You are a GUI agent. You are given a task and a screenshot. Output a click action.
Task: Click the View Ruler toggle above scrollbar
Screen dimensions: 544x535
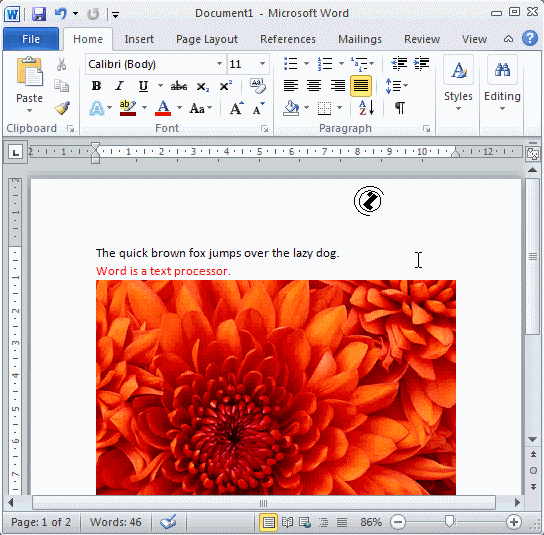tap(533, 153)
